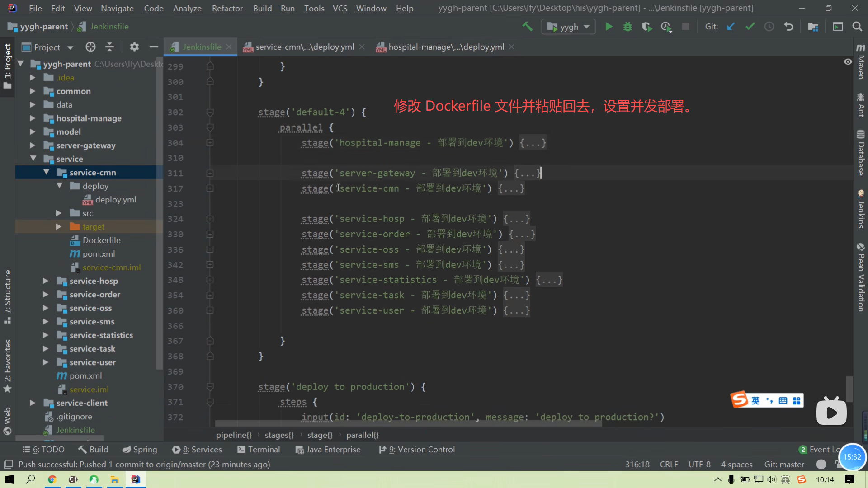Launch Chrome from the taskbar
The width and height of the screenshot is (868, 488).
pos(52,479)
